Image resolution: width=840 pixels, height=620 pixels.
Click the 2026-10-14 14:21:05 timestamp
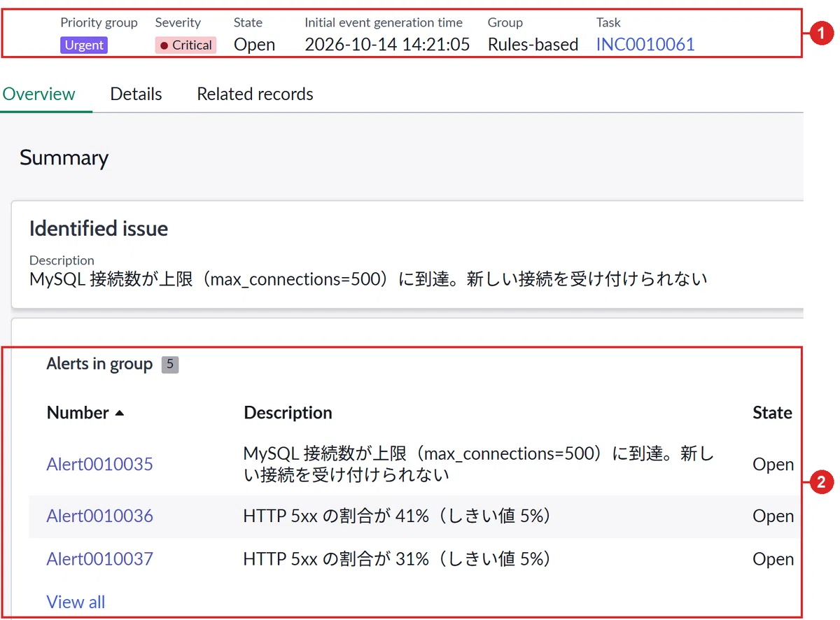387,45
